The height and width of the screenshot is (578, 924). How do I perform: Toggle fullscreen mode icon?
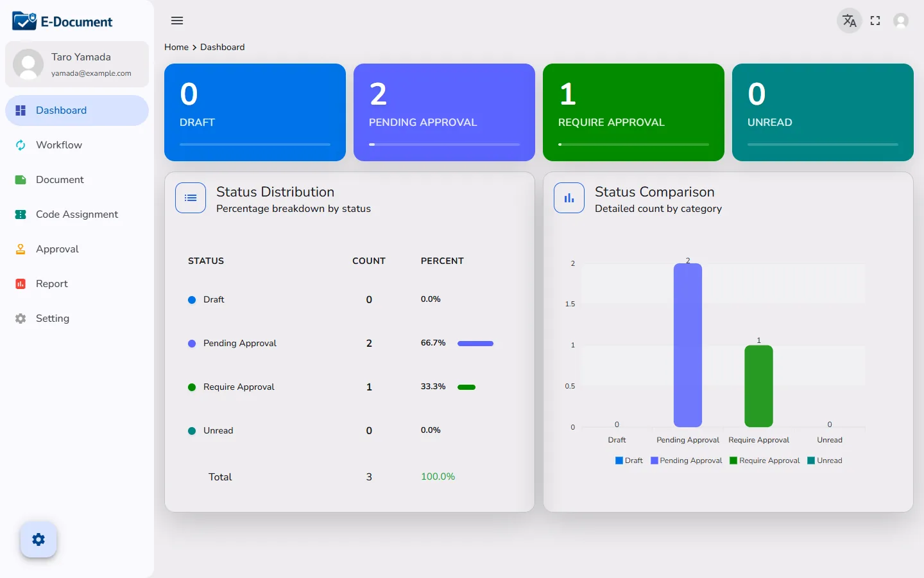click(x=875, y=21)
